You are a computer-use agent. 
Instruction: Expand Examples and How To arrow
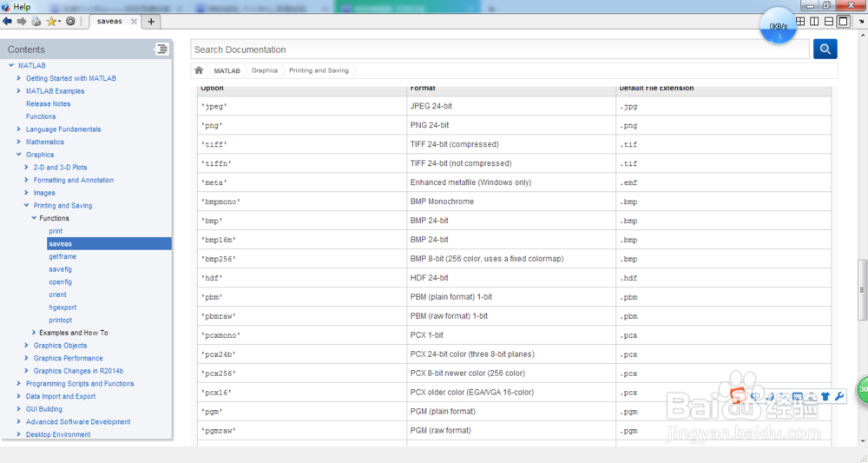(x=34, y=333)
